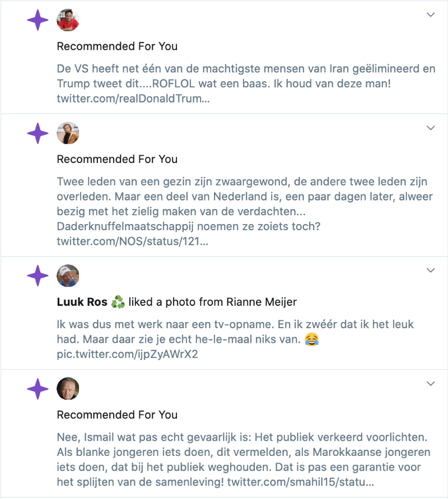Click the purple sparkle icon beside the Daderknuffelmaatschappij tweet

[38, 133]
